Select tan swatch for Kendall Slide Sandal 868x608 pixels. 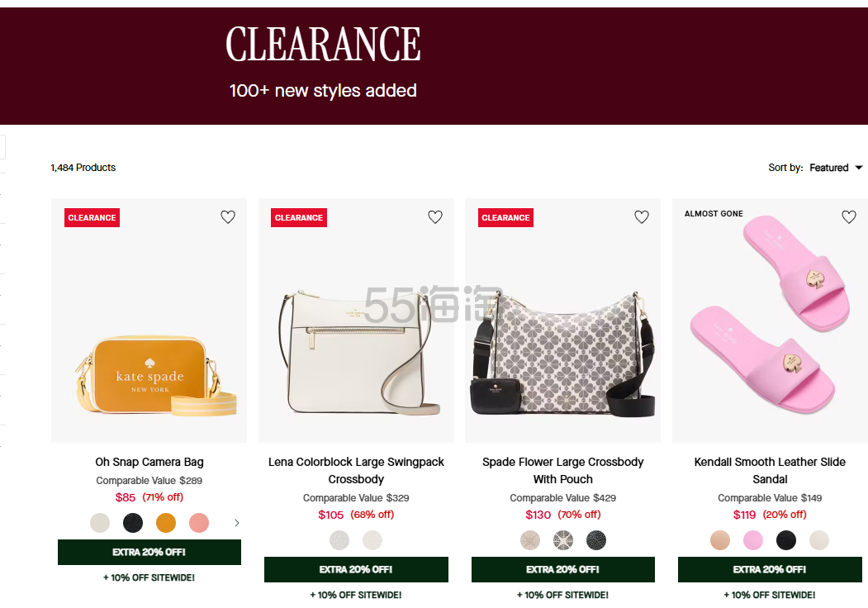(720, 540)
